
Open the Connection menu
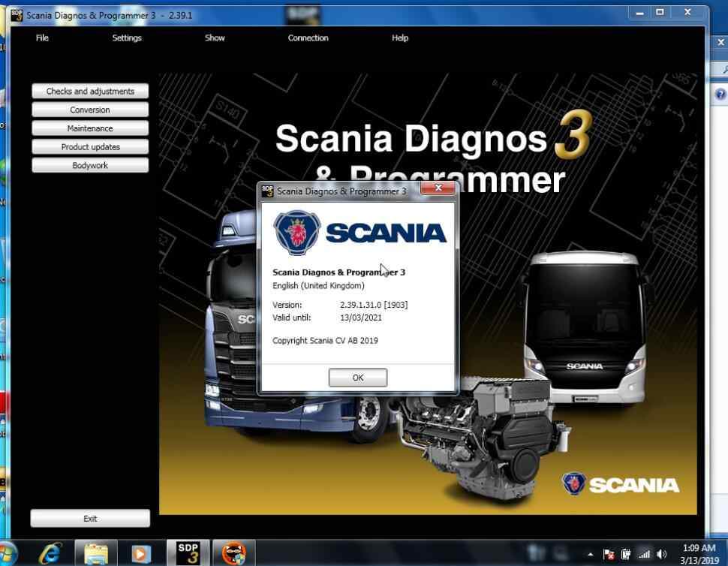click(x=308, y=38)
